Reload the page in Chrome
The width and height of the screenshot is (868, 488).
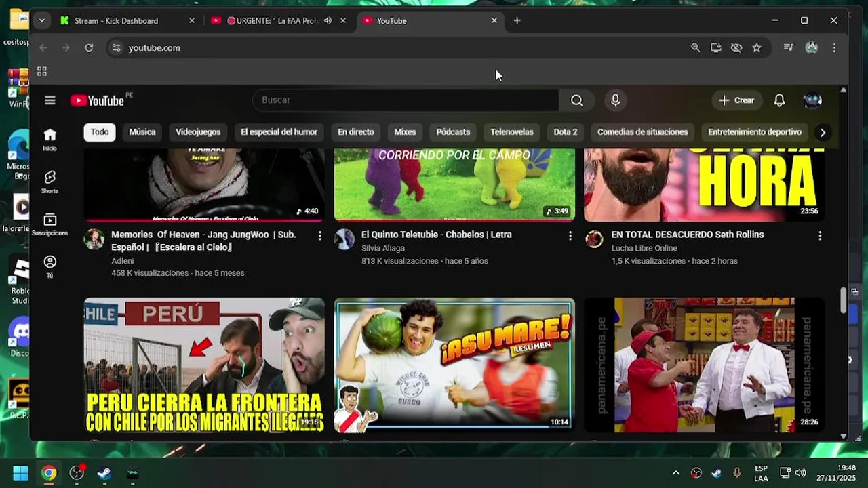tap(89, 47)
